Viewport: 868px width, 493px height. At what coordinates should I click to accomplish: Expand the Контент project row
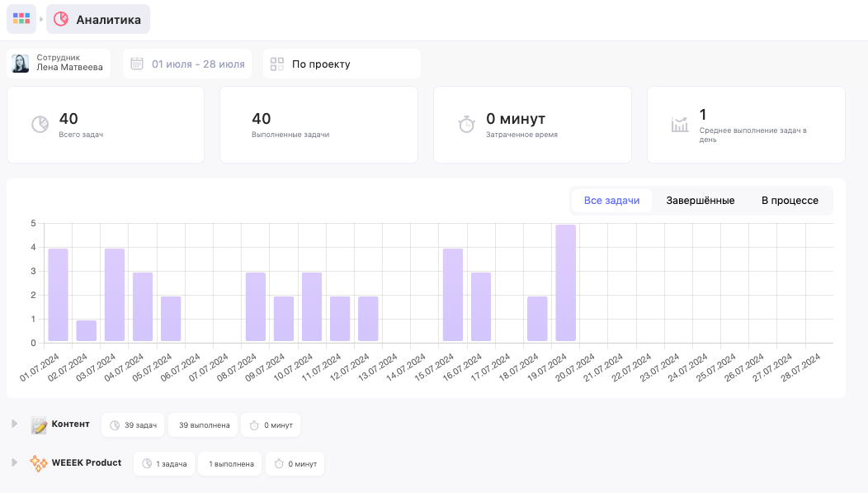[14, 424]
